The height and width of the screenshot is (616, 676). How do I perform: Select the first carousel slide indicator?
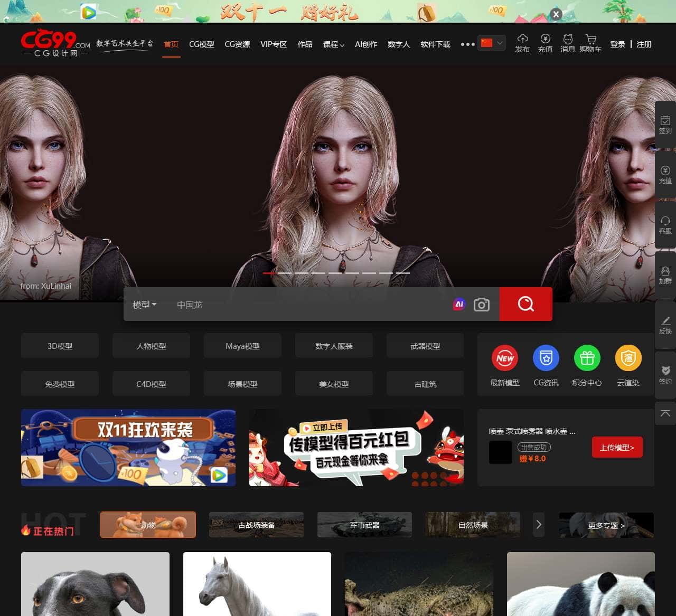[x=269, y=273]
